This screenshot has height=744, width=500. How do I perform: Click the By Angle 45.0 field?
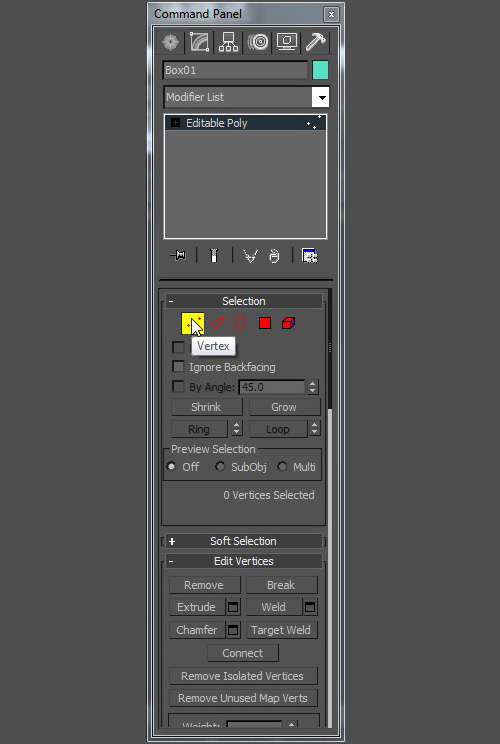[x=272, y=387]
